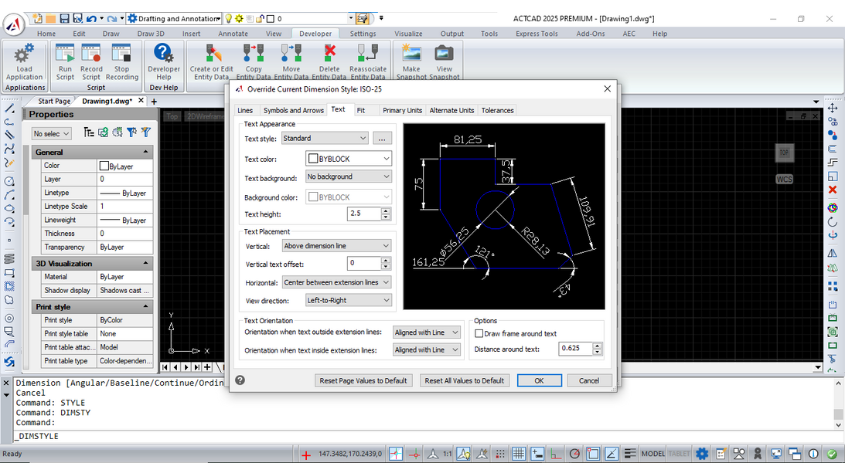Open the Express Tools ribbon tab
The height and width of the screenshot is (475, 845).
[x=536, y=33]
